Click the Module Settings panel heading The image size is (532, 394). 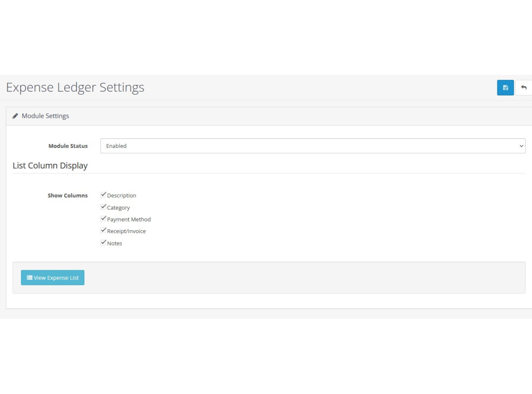[x=45, y=116]
